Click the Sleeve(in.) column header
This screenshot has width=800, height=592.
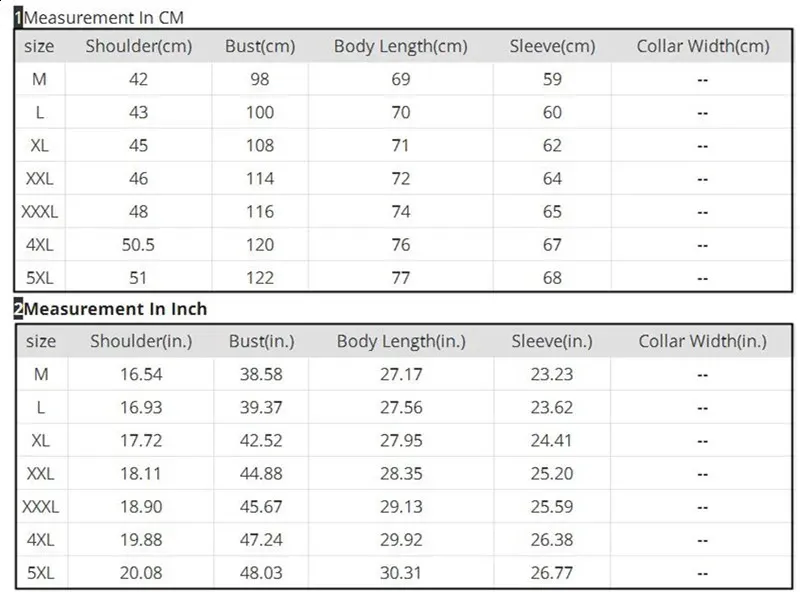click(552, 341)
